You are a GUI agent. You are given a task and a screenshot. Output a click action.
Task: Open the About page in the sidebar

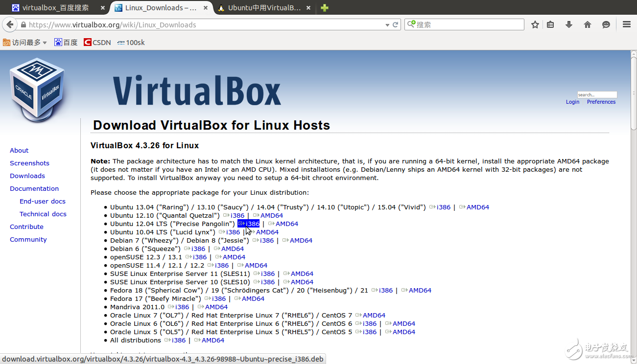pos(19,150)
